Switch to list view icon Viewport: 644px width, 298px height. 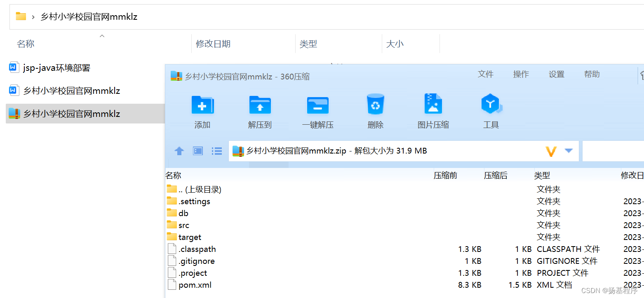point(216,151)
